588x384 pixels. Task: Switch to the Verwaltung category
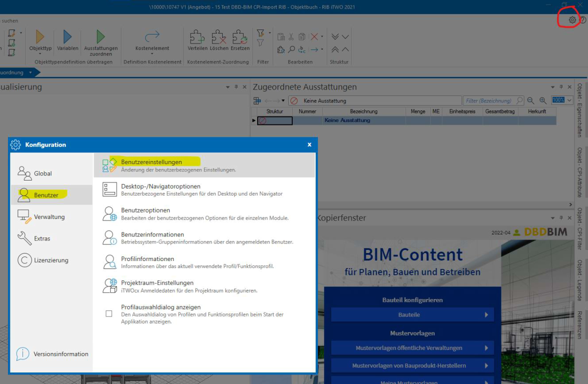[49, 217]
